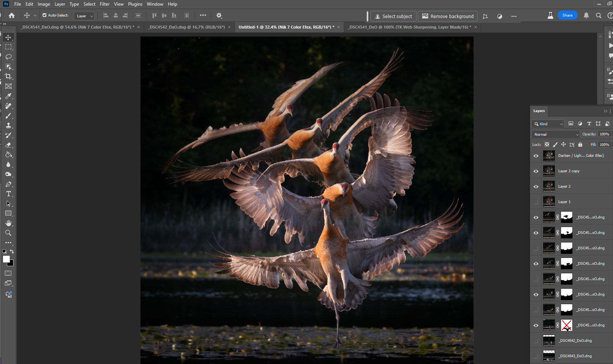
Task: Open the options bar gear settings
Action: click(219, 16)
